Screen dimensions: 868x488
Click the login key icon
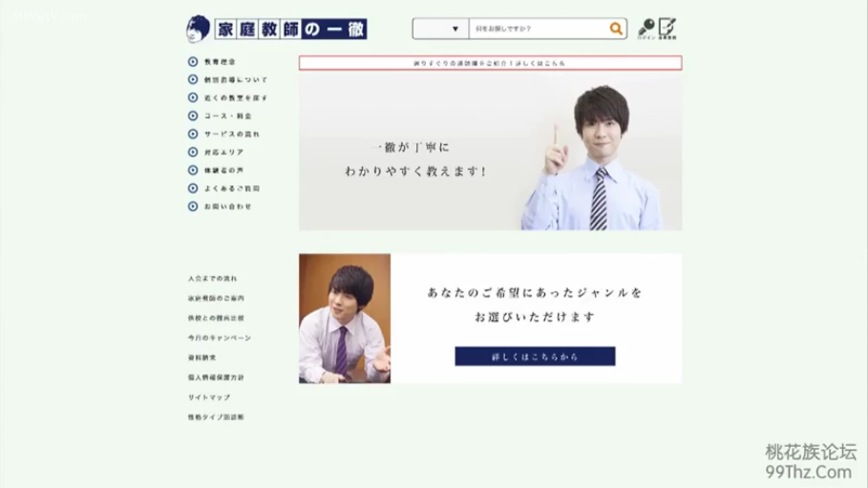[646, 28]
